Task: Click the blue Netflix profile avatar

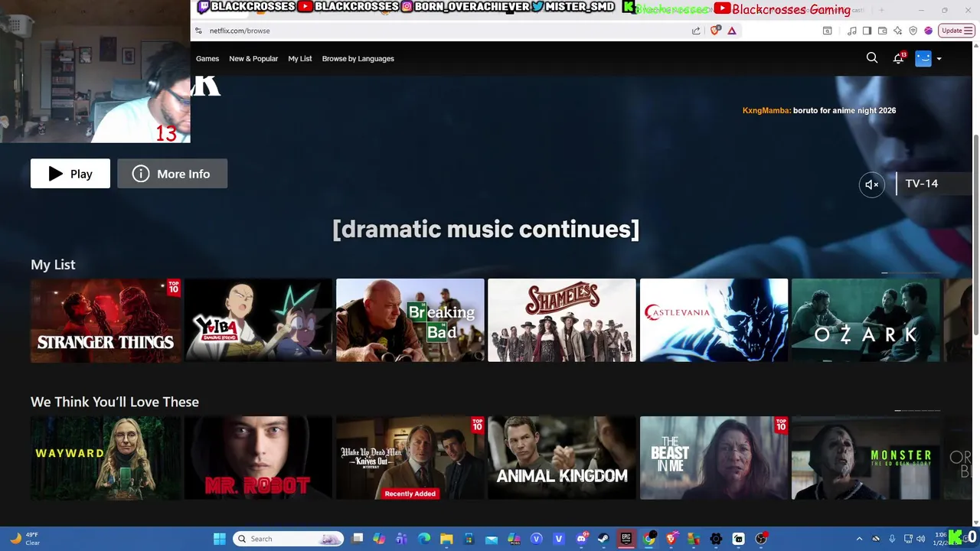Action: (923, 58)
